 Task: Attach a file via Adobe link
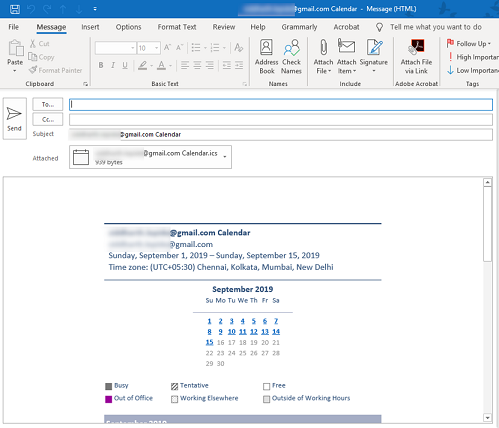click(416, 56)
